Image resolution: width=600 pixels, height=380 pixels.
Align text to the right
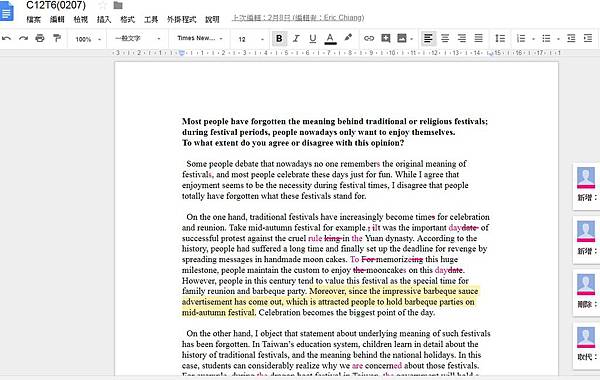[462, 38]
